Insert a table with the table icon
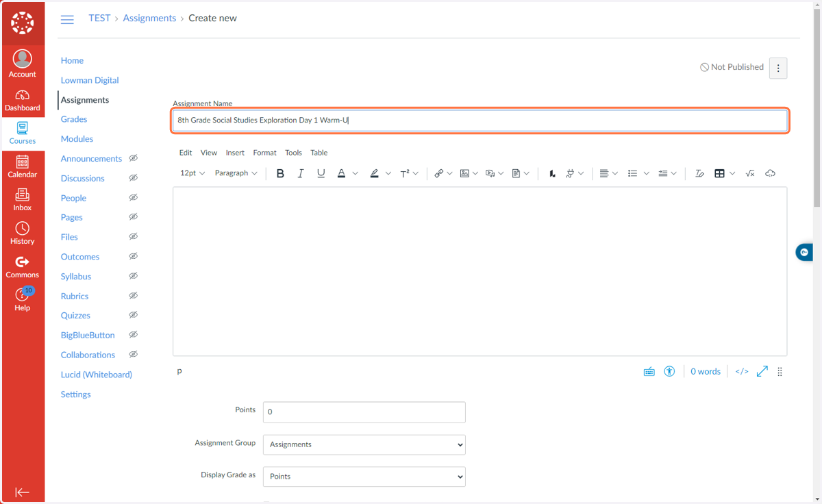 point(719,173)
